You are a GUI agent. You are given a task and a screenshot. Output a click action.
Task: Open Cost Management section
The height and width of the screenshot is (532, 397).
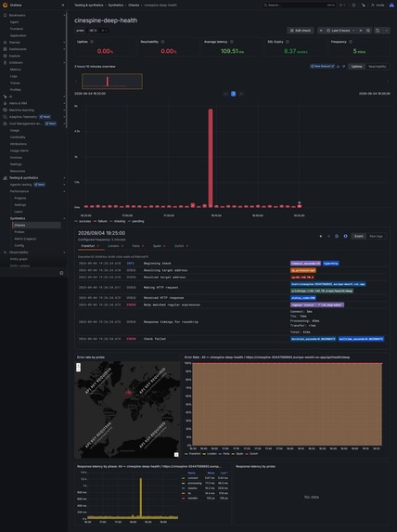click(25, 123)
